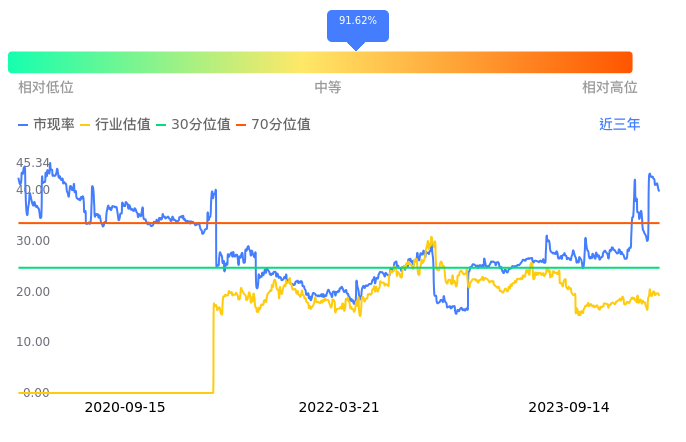Click the 91.62% percentile indicator bubble

point(357,21)
